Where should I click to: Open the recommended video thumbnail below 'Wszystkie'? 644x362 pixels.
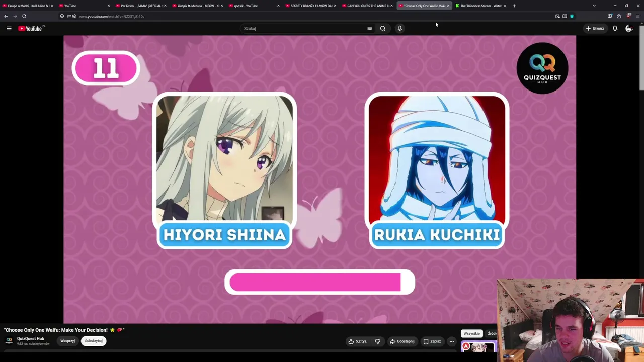tap(478, 346)
